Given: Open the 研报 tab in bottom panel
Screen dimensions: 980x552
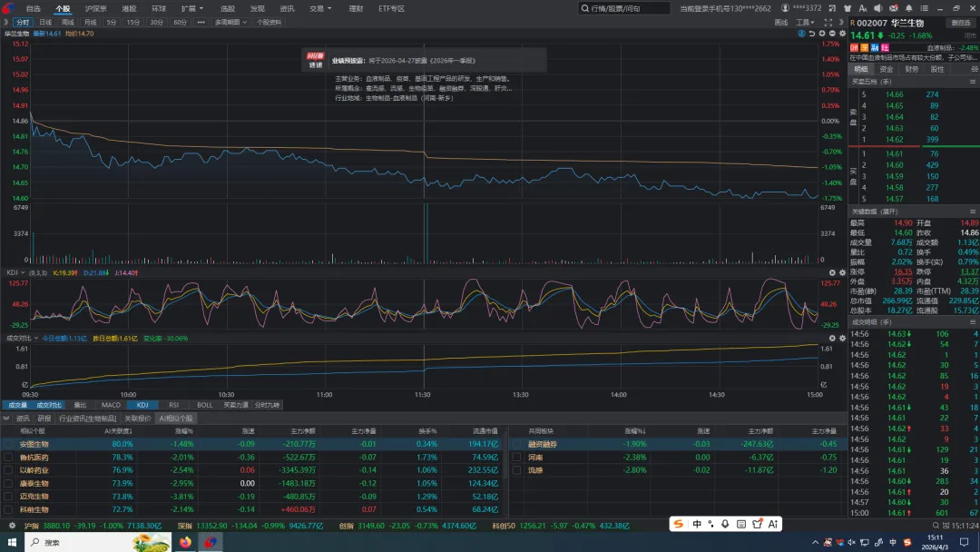Looking at the screenshot, I should tap(44, 419).
